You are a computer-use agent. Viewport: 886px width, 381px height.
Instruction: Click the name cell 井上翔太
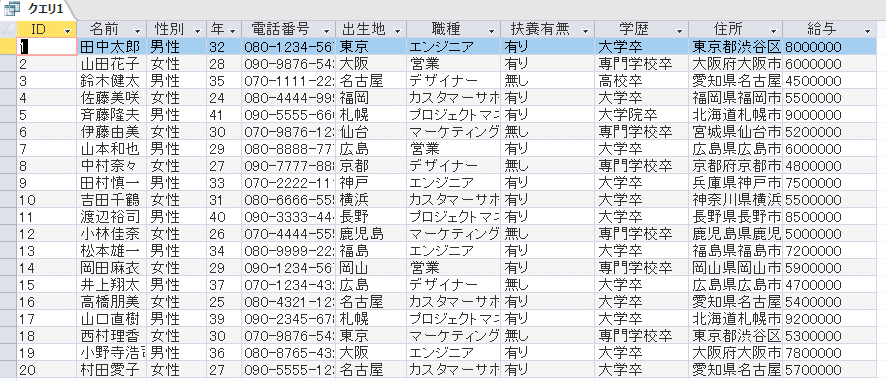(112, 285)
